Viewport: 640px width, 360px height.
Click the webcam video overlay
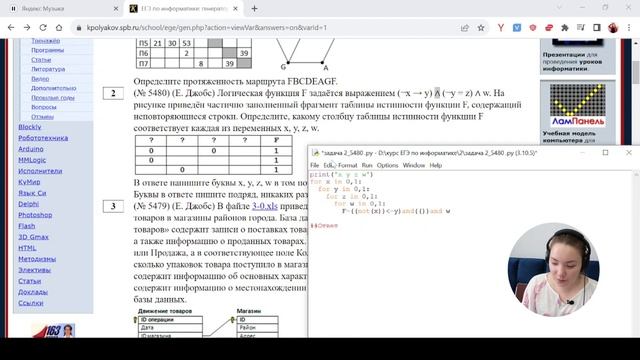553,269
